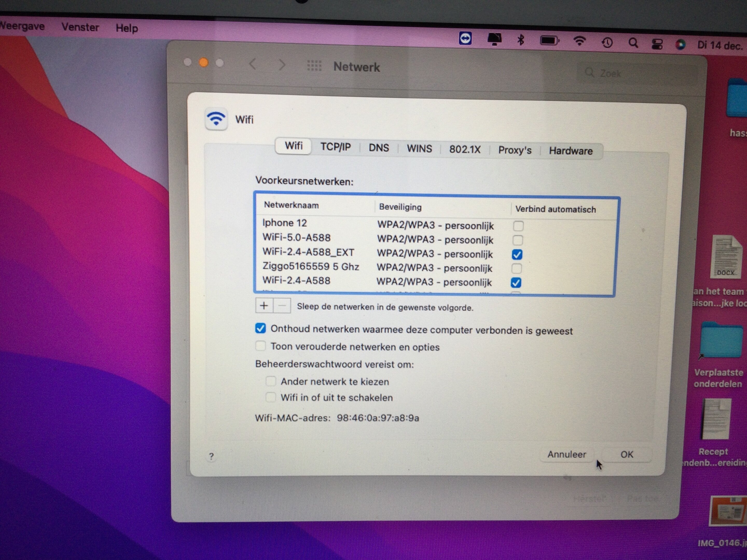
Task: Switch to the 802.1X tab
Action: 465,149
